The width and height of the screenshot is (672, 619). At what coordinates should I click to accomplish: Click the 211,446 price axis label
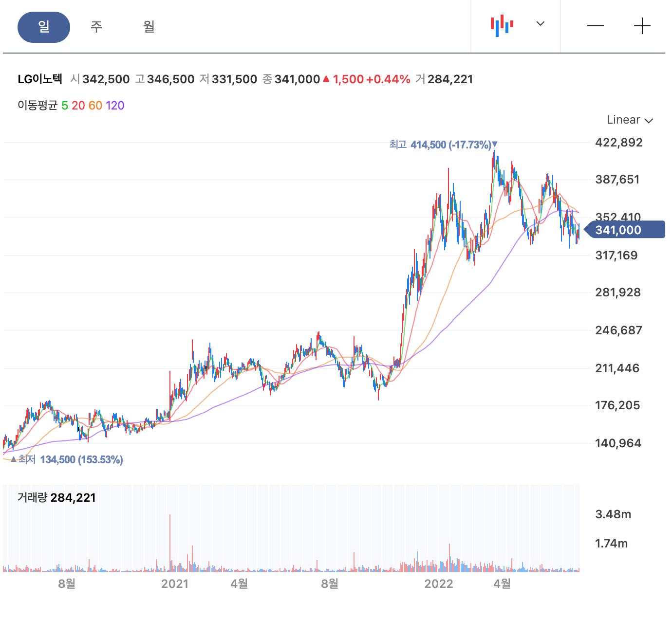(x=617, y=368)
